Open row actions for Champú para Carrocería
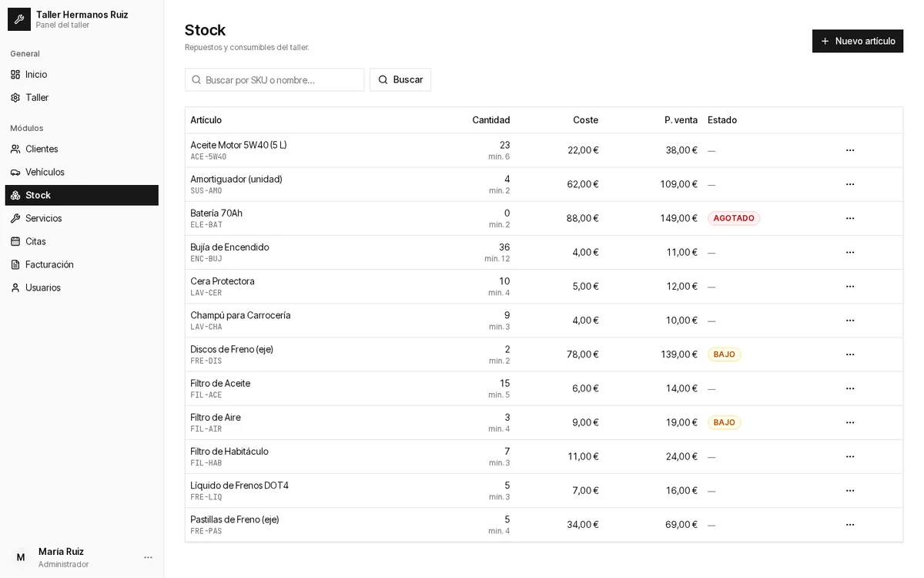Image resolution: width=924 pixels, height=578 pixels. click(850, 321)
